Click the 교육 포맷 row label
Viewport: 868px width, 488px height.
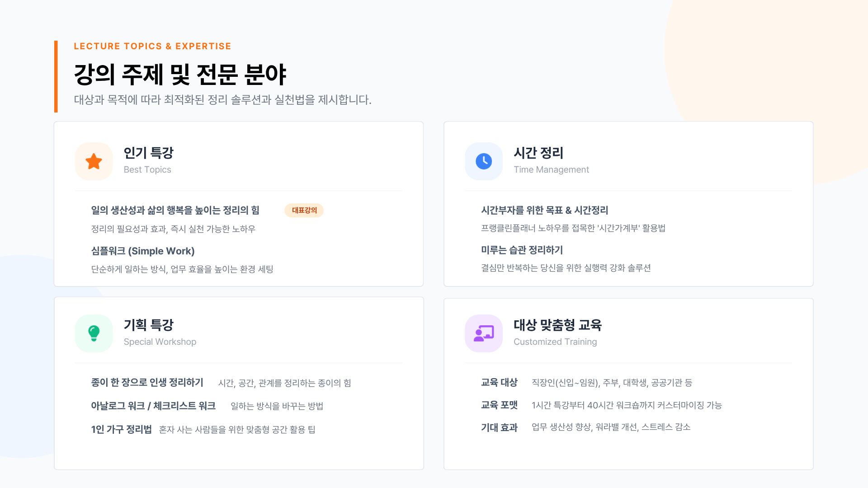point(499,405)
